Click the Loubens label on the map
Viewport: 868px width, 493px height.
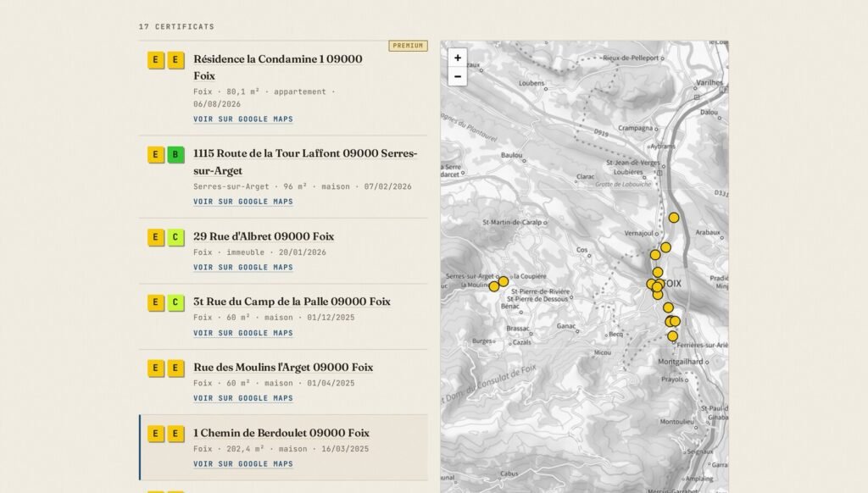531,84
